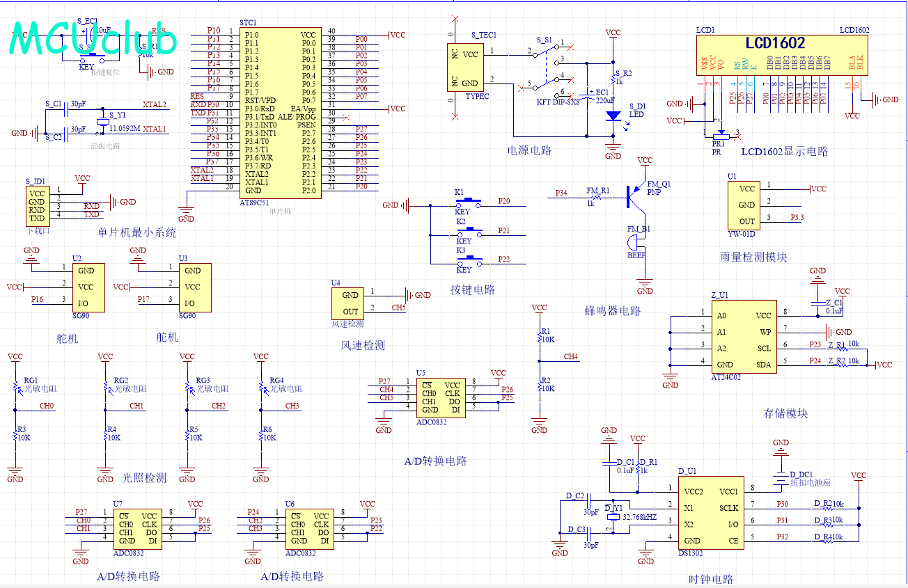Select the S_Y1 11.0592M crystal oscillator
Image resolution: width=908 pixels, height=588 pixels.
(103, 123)
